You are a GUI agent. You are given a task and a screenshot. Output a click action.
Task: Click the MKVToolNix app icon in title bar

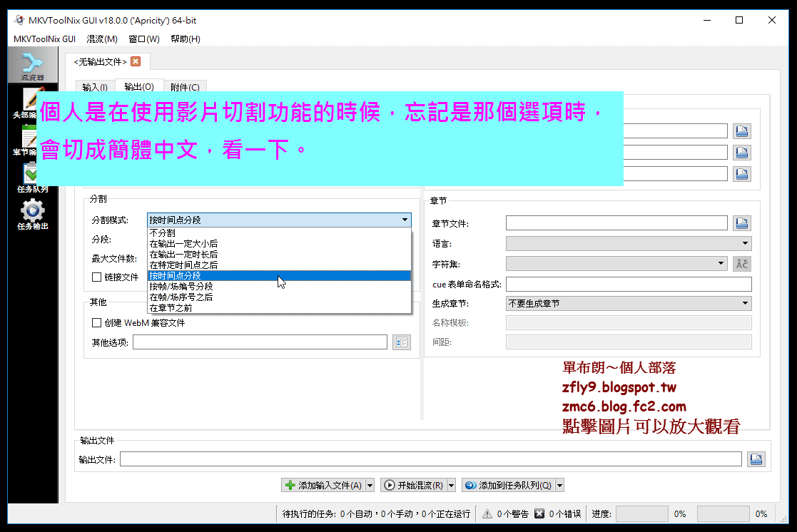[19, 21]
